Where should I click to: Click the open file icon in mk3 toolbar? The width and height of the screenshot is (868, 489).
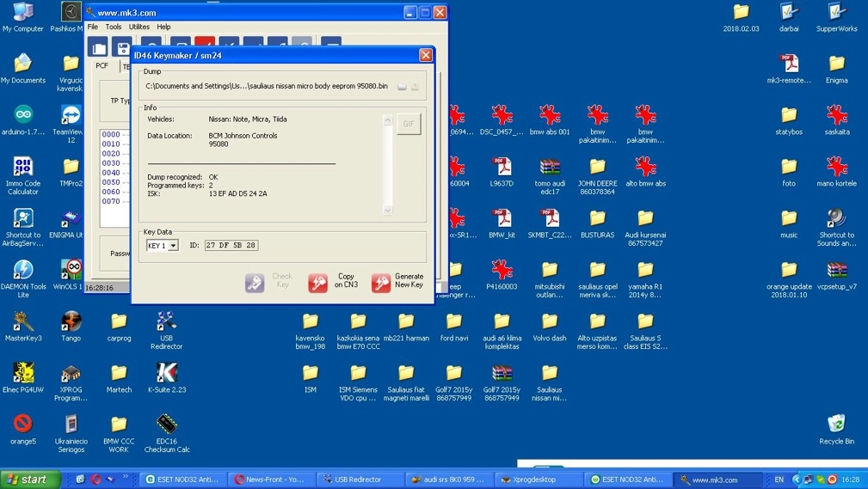pos(99,47)
